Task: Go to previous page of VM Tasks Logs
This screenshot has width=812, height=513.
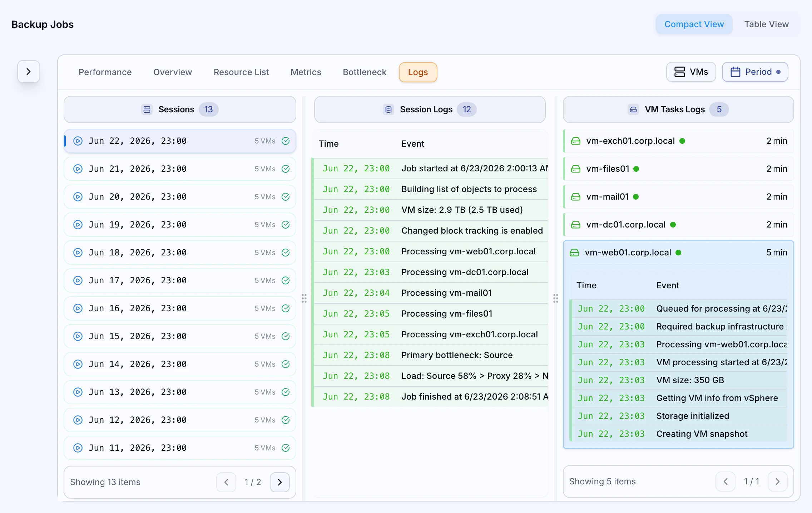Action: pos(726,482)
